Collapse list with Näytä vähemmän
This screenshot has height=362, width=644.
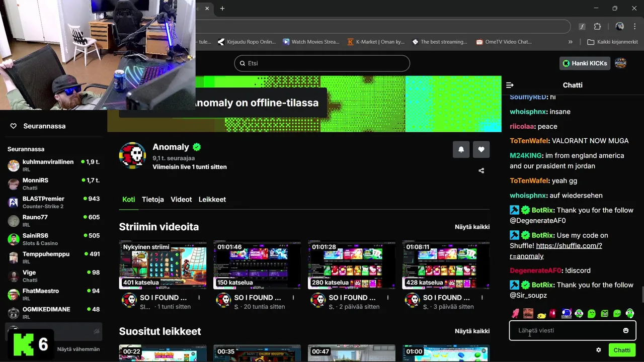pos(78,349)
